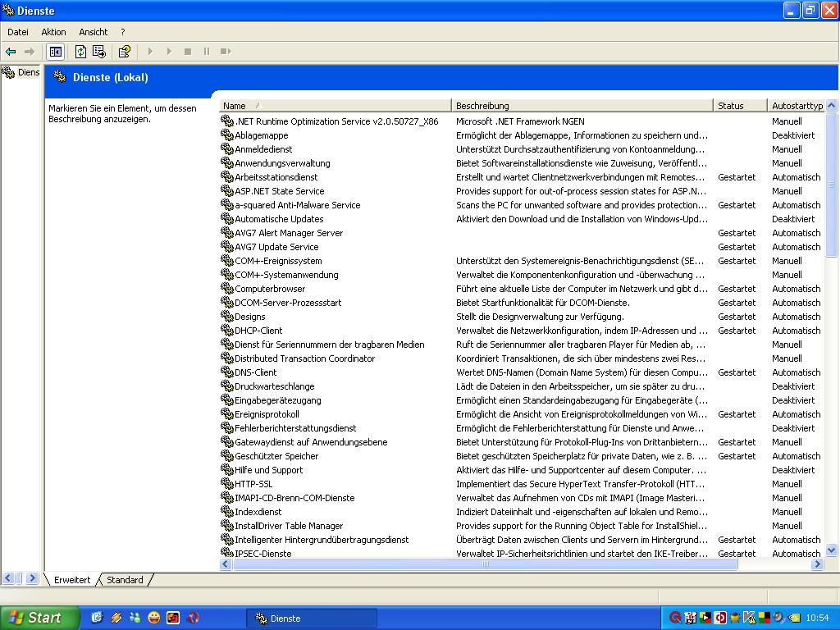Open the Datei menu
The image size is (840, 630).
point(18,32)
